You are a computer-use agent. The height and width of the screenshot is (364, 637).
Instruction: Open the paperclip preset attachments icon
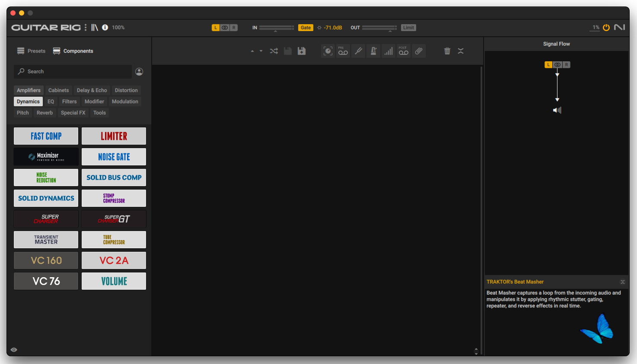tap(419, 51)
